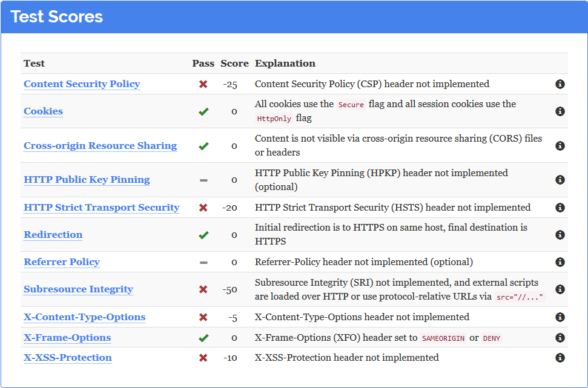Screen dimensions: 588x388
Task: Click info icon for Subresource Integrity row
Action: pos(560,289)
